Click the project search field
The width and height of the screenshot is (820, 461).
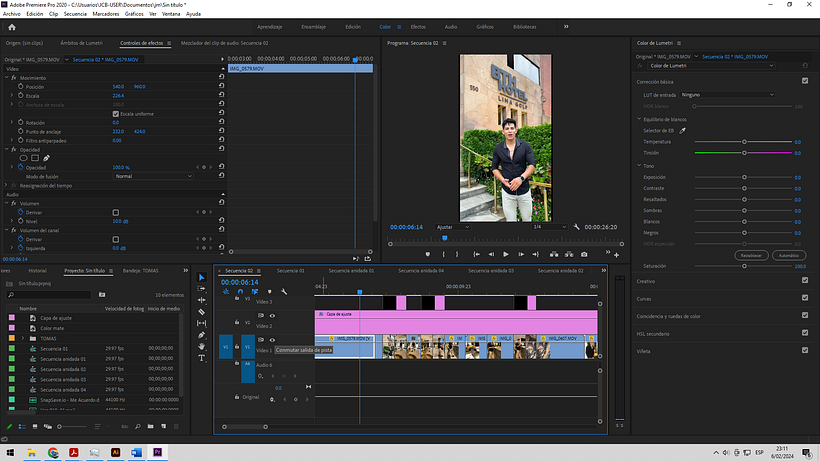[x=49, y=295]
